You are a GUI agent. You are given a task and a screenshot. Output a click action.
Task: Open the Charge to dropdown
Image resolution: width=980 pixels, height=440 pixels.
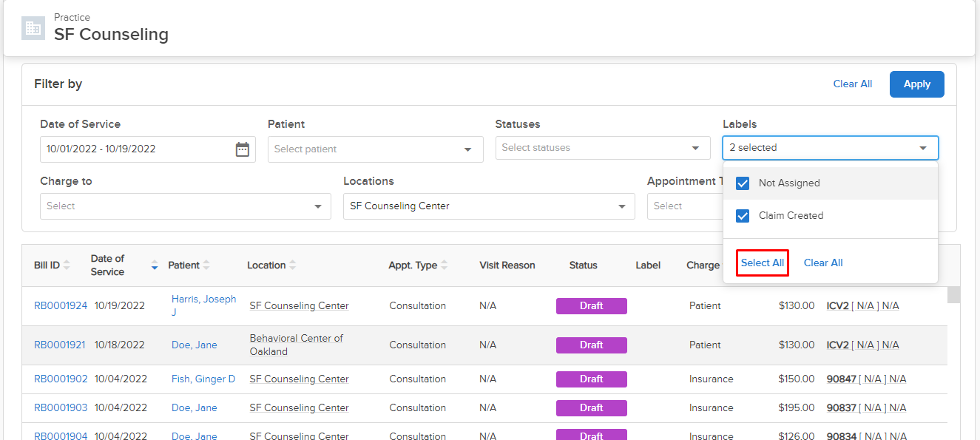[x=185, y=206]
